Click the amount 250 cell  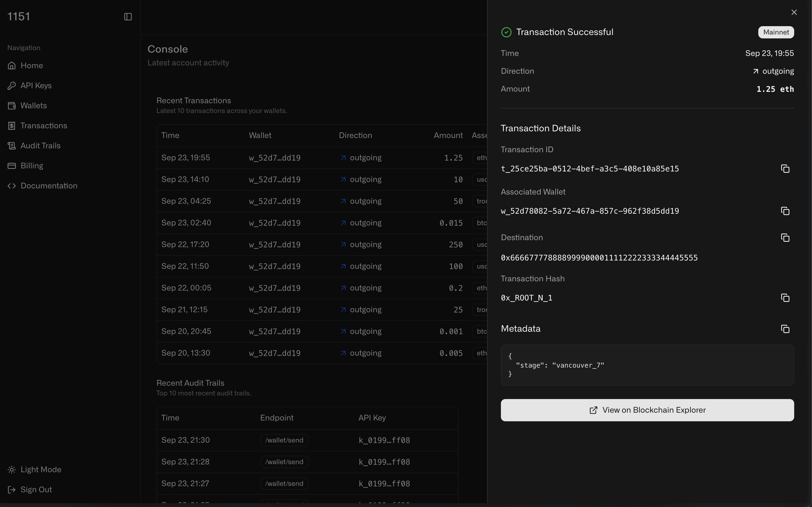[456, 244]
